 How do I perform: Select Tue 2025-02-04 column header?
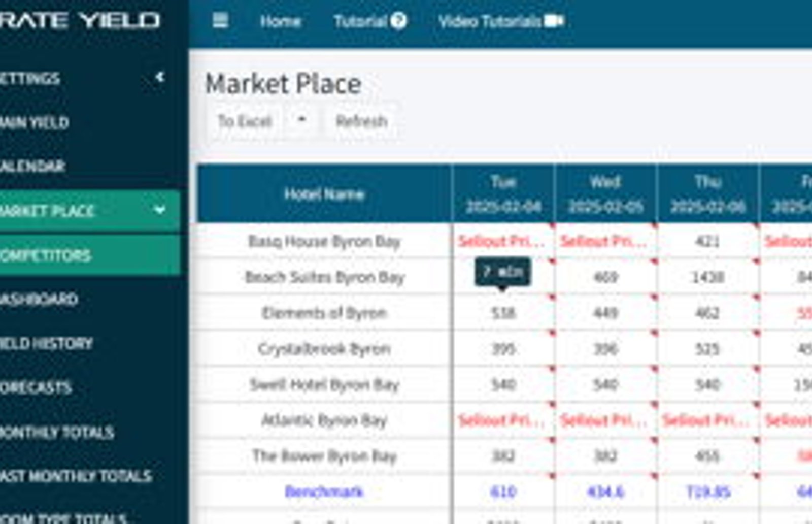[503, 194]
